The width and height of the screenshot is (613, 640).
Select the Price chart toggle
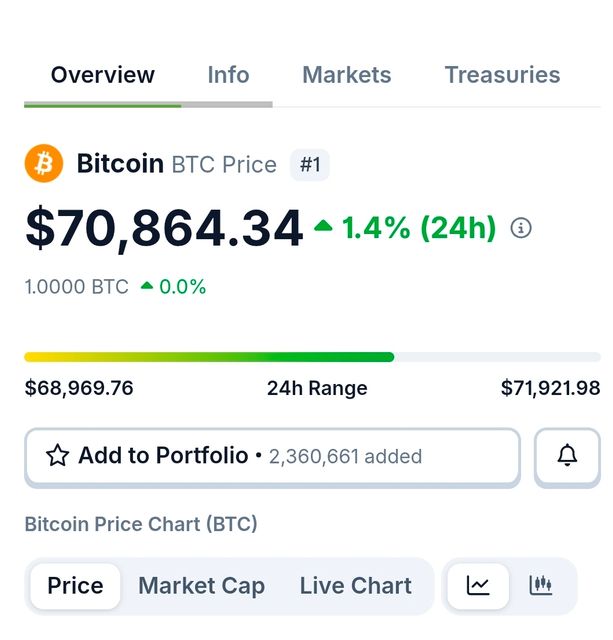pos(75,586)
